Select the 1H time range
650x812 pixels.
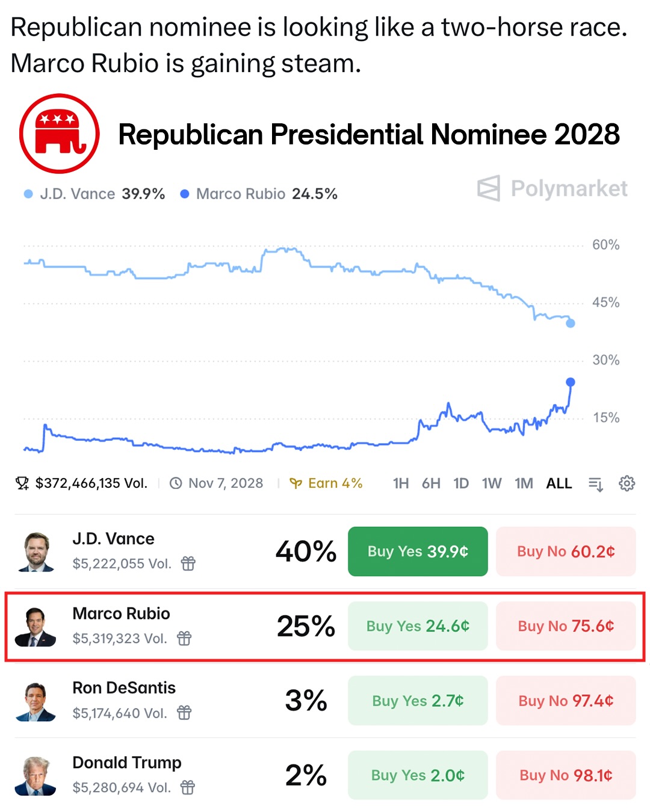pos(401,484)
